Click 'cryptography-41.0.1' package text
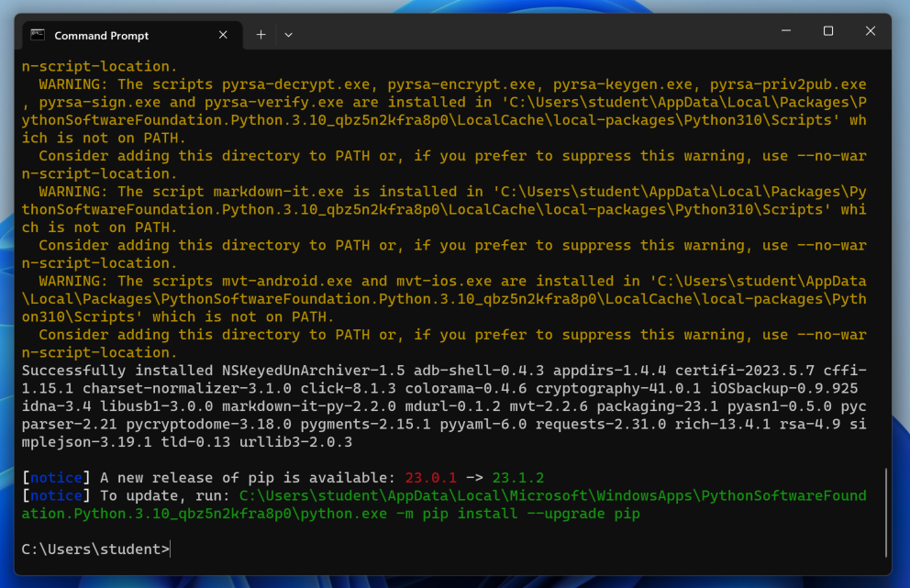 [618, 388]
